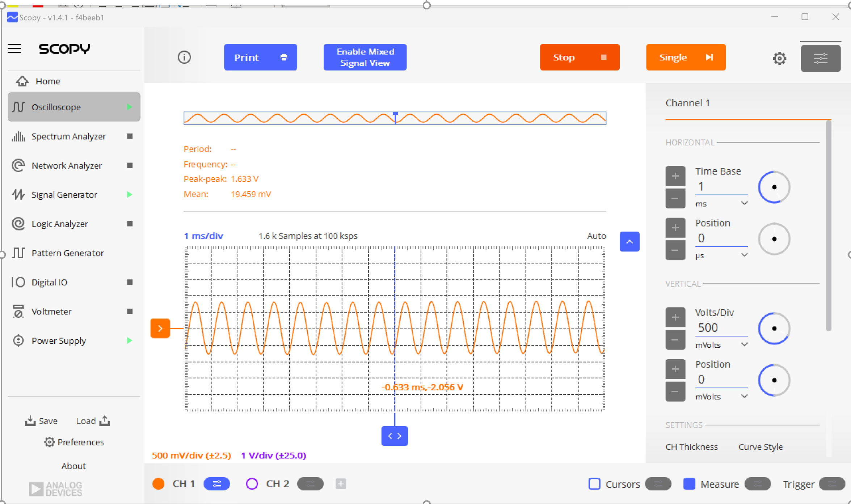Open the instrument info icon

(x=184, y=57)
